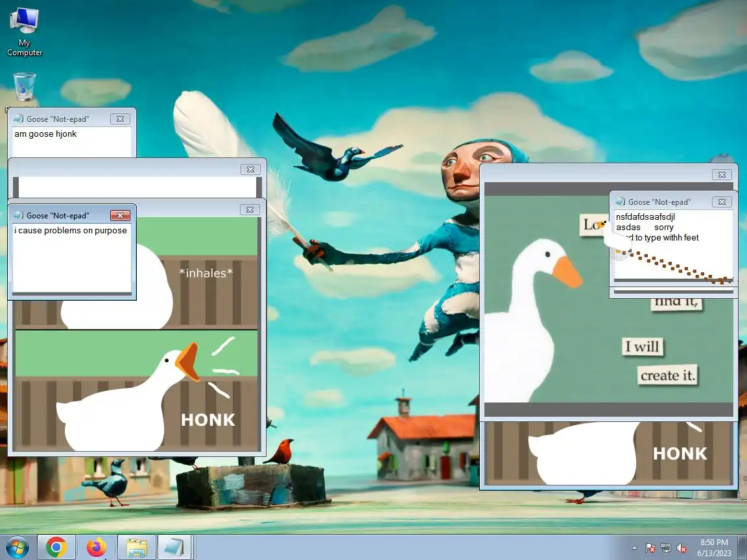Click title bar icon of 'nsfdafdsaafsdjl' Not-epad
Screen dimensions: 747x560
coord(621,202)
